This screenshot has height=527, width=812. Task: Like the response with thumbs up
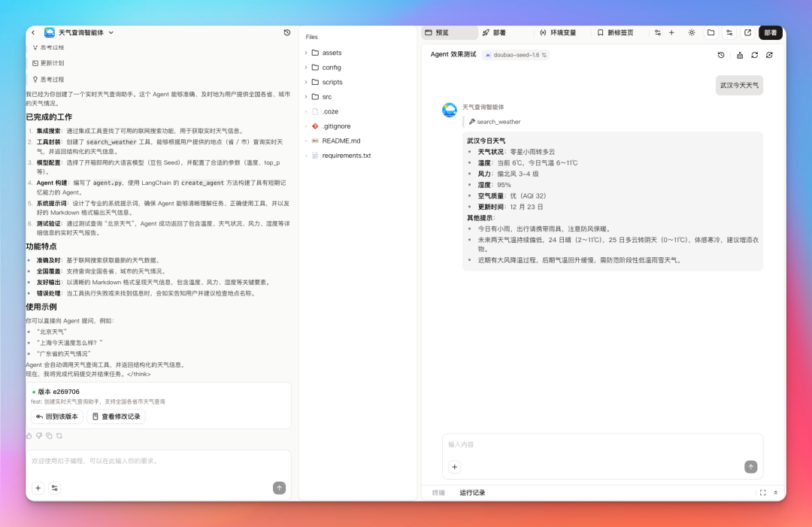coord(29,435)
